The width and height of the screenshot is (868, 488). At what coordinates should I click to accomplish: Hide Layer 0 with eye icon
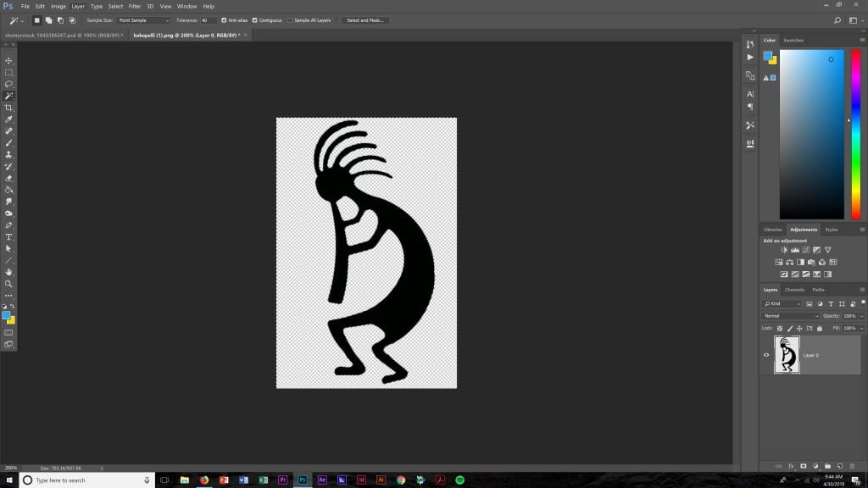(766, 355)
